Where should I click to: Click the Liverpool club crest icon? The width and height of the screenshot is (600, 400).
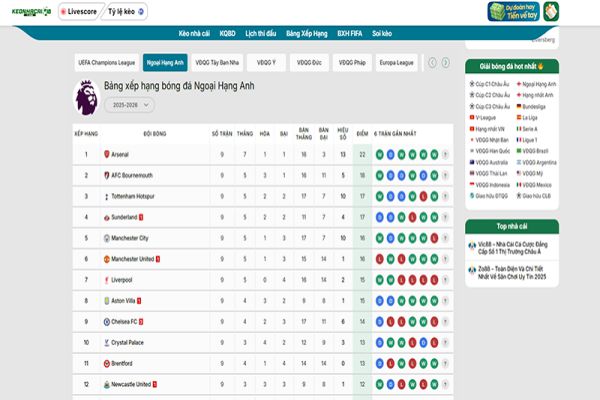click(x=109, y=279)
